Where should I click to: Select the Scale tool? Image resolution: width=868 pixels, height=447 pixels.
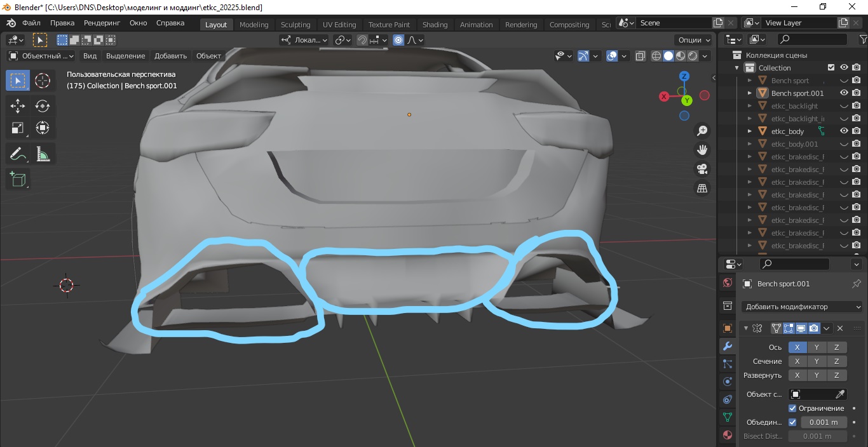point(18,128)
